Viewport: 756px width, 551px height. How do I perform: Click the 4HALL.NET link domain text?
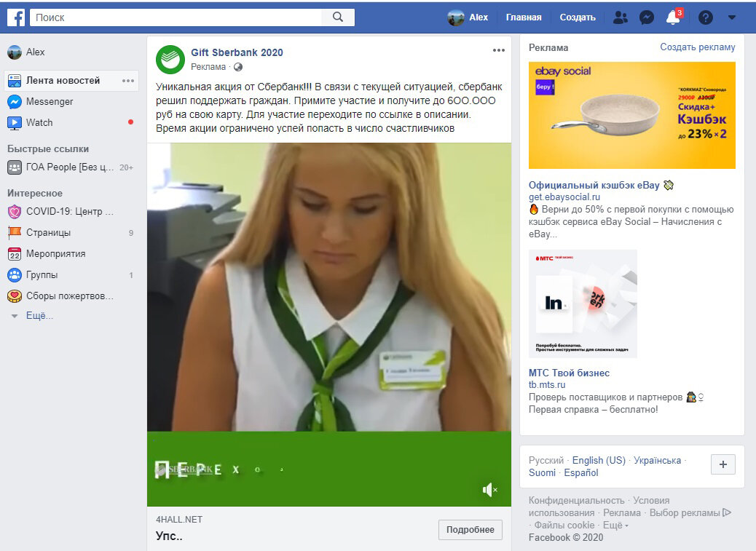point(179,520)
